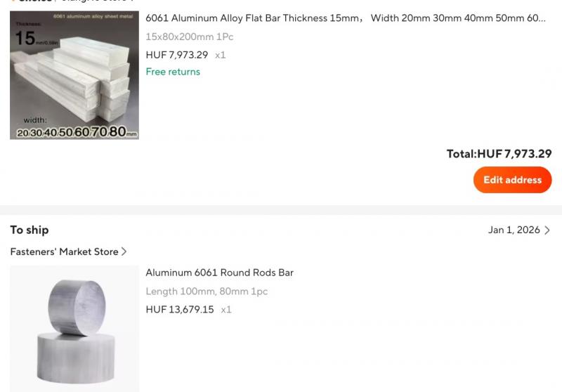562x392 pixels.
Task: Open the 6061 flat bar product image
Action: (x=74, y=75)
